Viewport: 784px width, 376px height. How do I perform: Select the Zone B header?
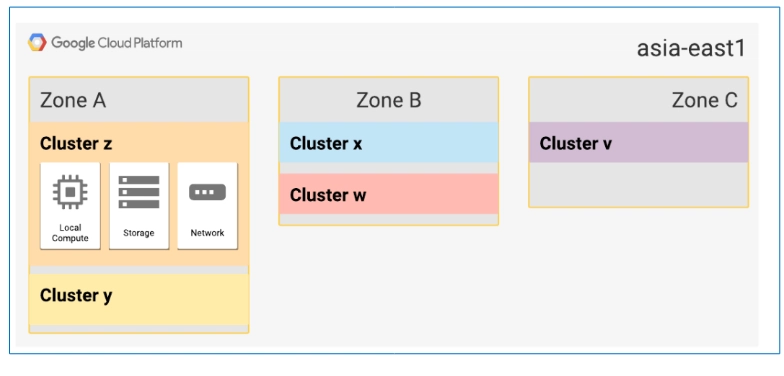(388, 100)
